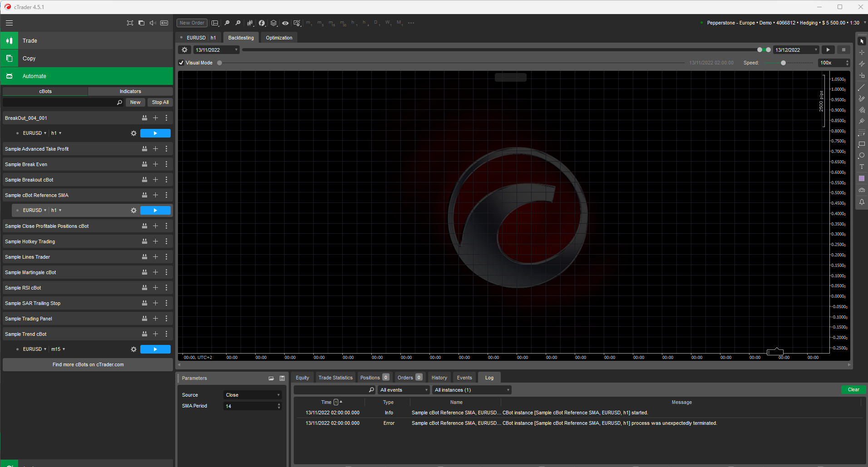
Task: Click build icon for Sample RSI cBot
Action: [x=144, y=288]
